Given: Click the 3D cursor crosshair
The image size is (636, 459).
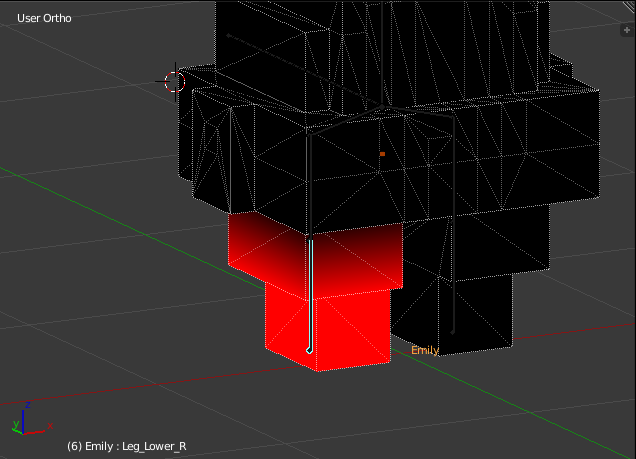Looking at the screenshot, I should click(175, 82).
